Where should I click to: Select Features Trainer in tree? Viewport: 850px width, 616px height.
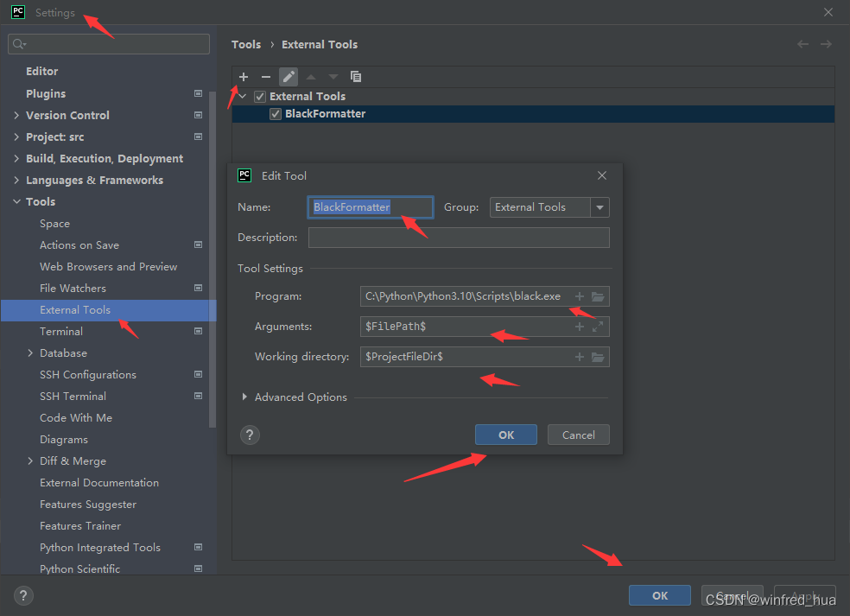(x=80, y=526)
